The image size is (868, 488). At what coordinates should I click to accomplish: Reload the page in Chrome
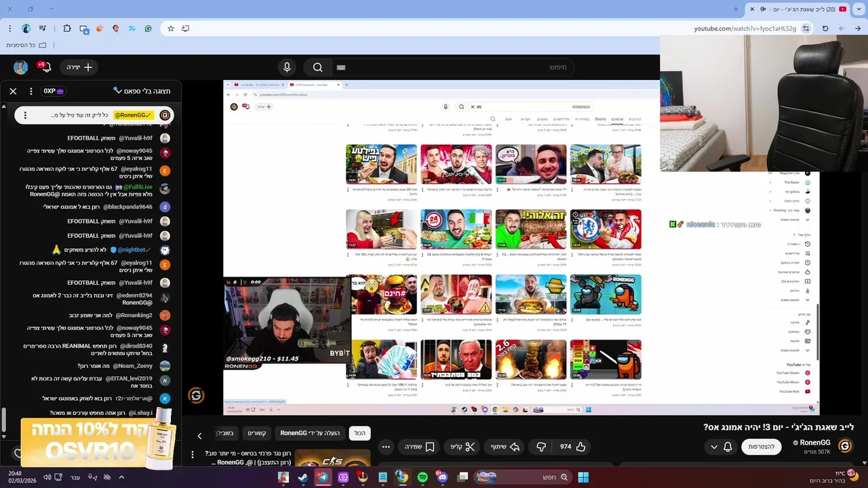[x=825, y=28]
